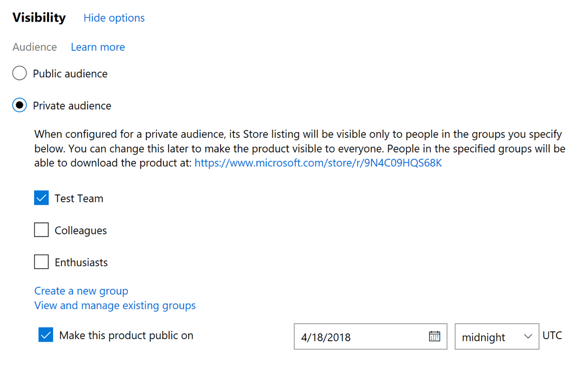Click the Make this product public on label
Image resolution: width=588 pixels, height=377 pixels.
pos(126,336)
